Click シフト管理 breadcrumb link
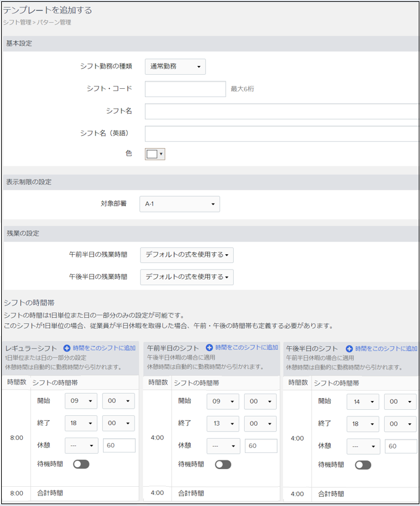Image resolution: width=420 pixels, height=506 pixels. click(x=16, y=22)
